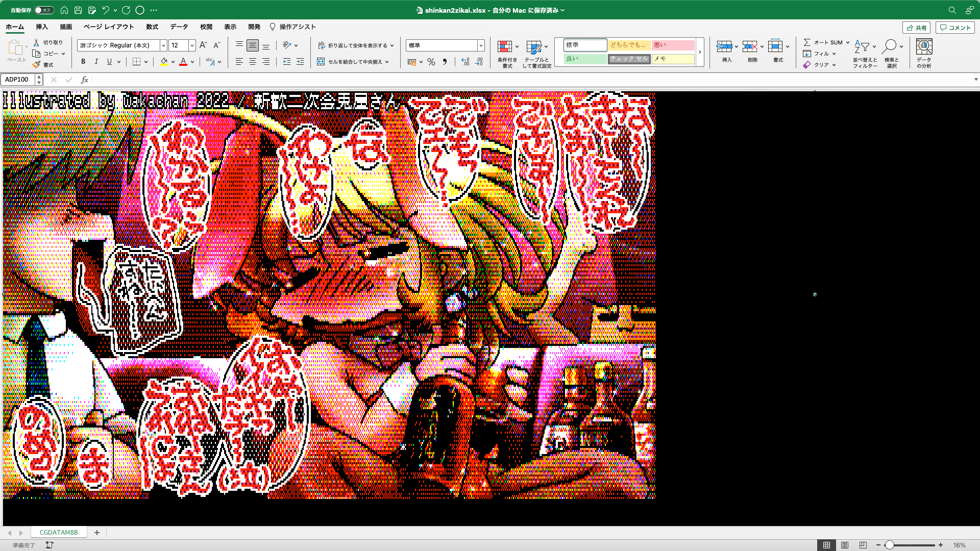980x551 pixels.
Task: Click the zoom slider handle
Action: pyautogui.click(x=889, y=545)
